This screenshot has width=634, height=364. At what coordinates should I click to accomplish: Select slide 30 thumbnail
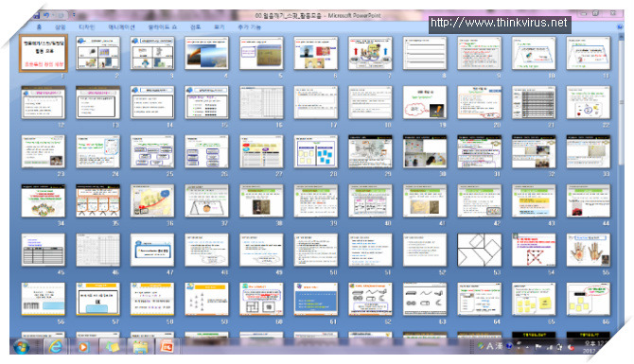[x=425, y=151]
